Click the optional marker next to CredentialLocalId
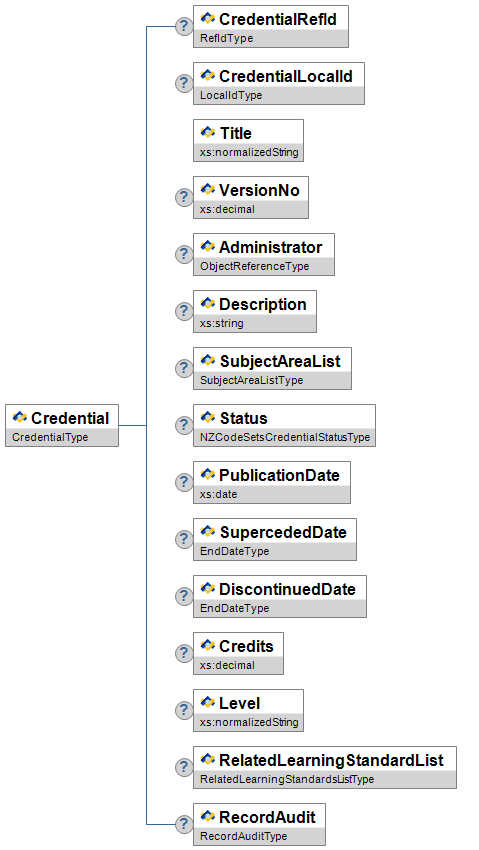 (184, 83)
